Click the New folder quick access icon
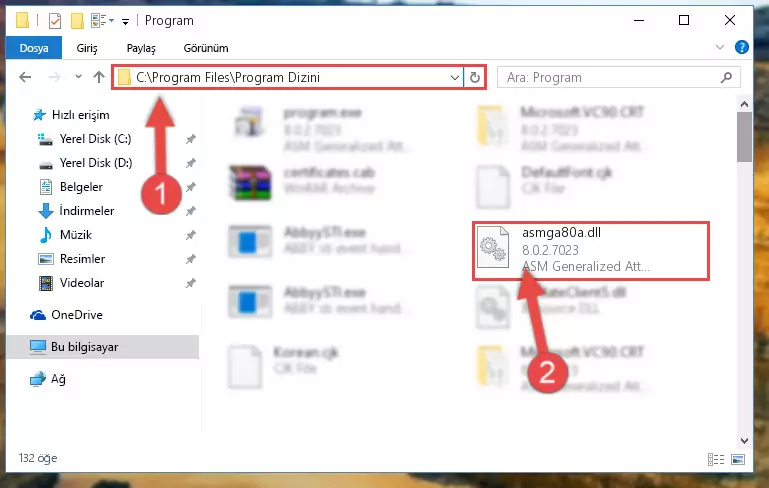Viewport: 769px width, 488px height. (x=77, y=21)
